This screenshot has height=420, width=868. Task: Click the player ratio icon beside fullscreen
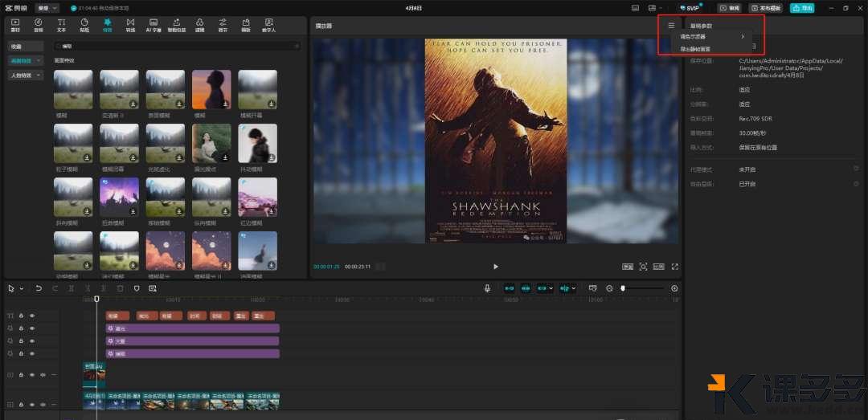[659, 267]
